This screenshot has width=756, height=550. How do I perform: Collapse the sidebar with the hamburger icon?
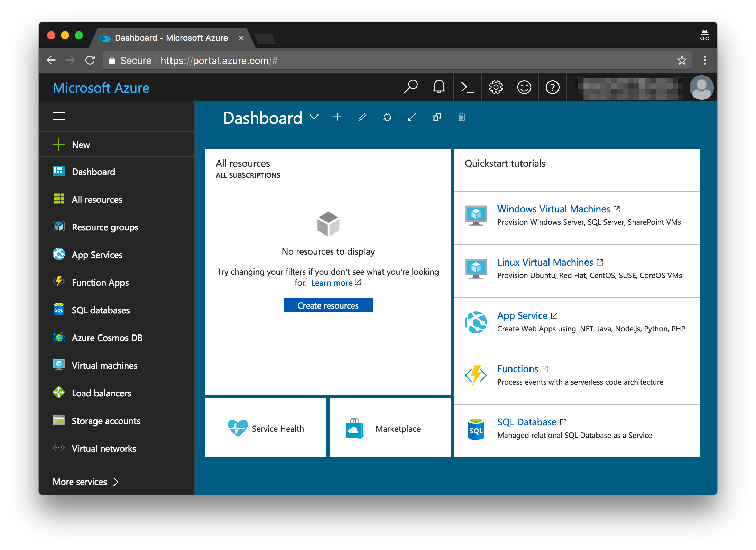59,116
